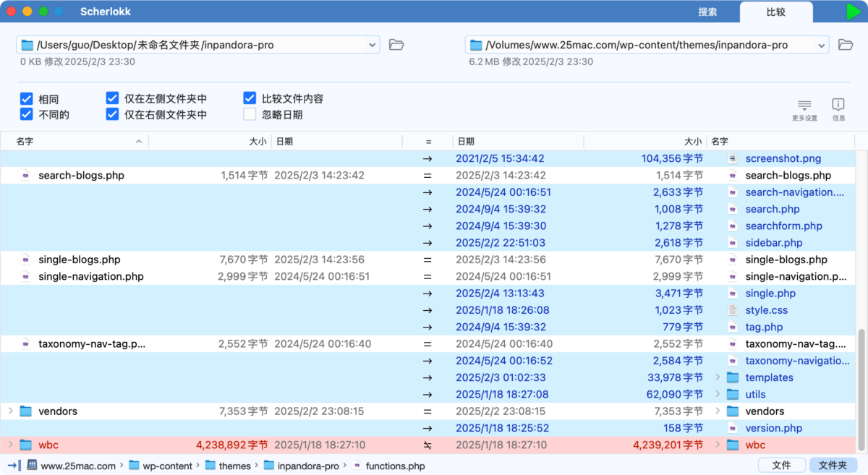Click equals sign in single-blogs.php row

(427, 260)
